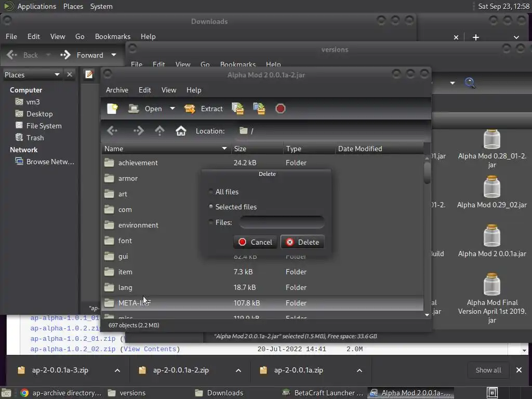Click the Alpha Mod 0.28_01-2.jar file icon

[492, 139]
